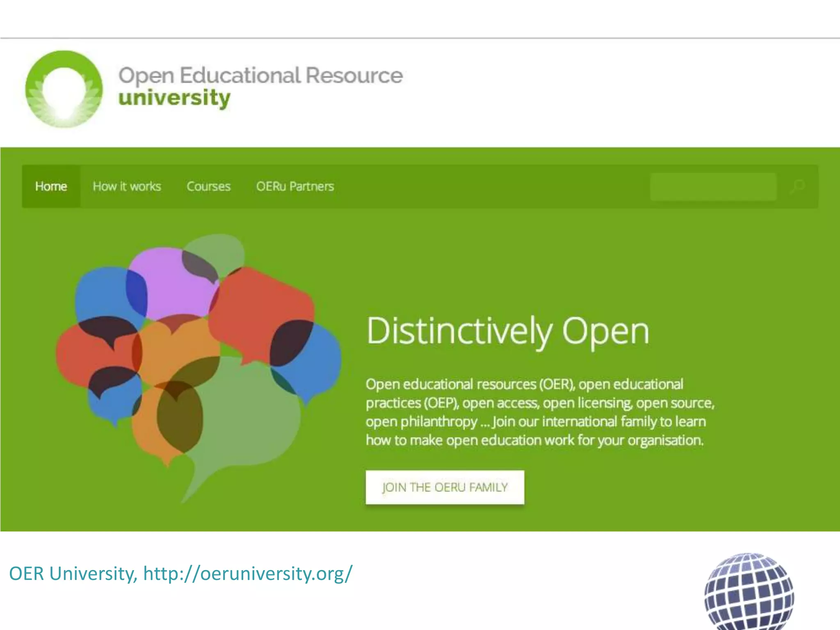The width and height of the screenshot is (840, 630).
Task: Click the Join the OERu Family button
Action: click(x=445, y=487)
